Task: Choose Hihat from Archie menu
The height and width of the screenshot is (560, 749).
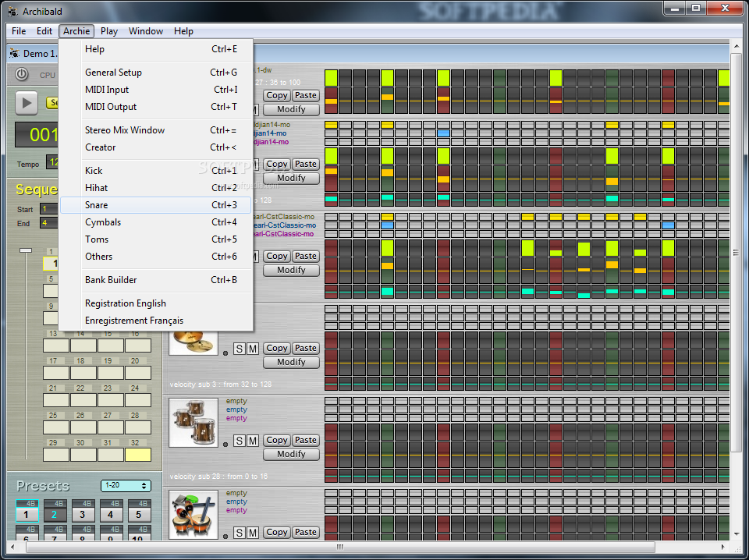Action: (155, 188)
